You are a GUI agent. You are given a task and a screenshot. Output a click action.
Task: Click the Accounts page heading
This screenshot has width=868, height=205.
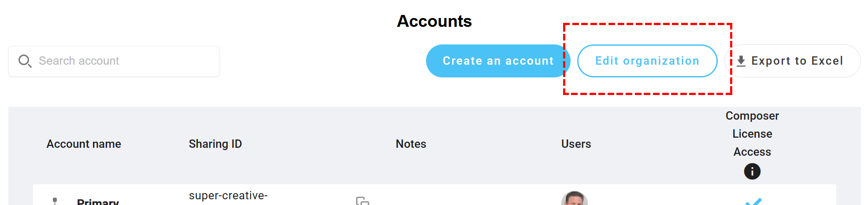tap(434, 21)
